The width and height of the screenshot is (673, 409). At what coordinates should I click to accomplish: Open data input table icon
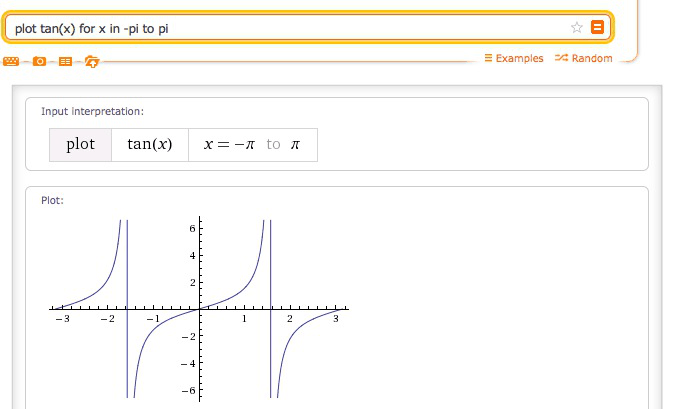tap(65, 62)
